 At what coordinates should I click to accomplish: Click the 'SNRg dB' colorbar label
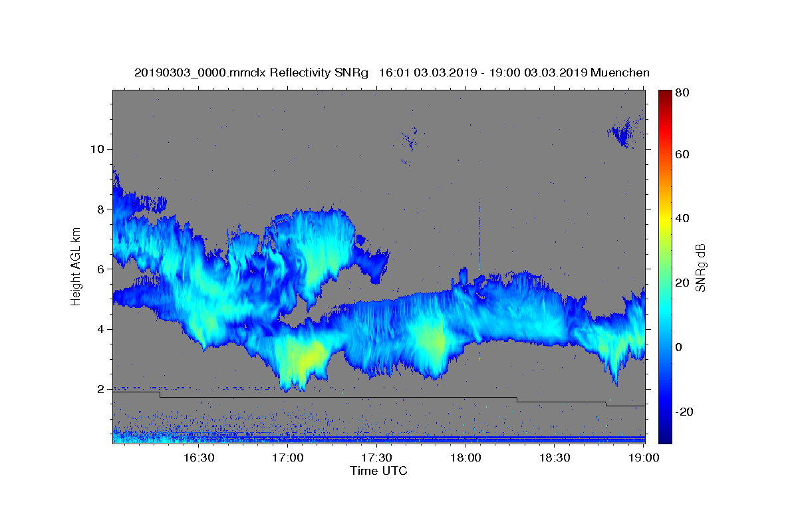pos(700,267)
